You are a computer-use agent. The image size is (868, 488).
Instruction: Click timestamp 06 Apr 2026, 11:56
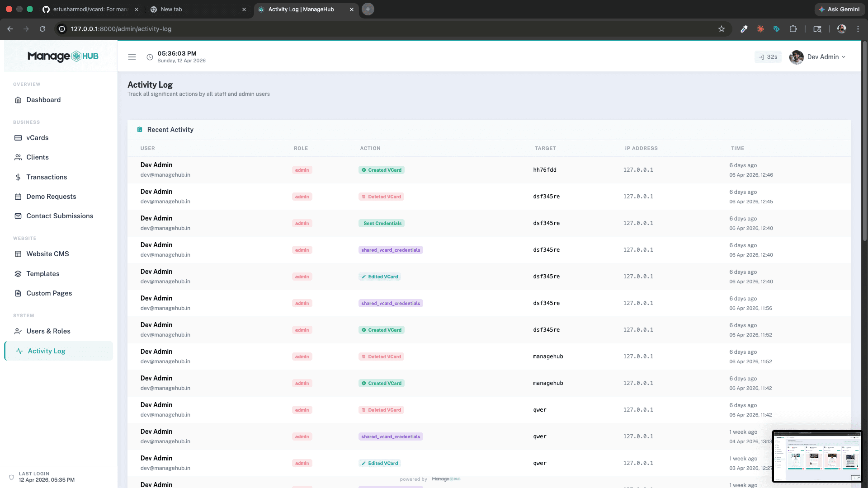coord(750,308)
